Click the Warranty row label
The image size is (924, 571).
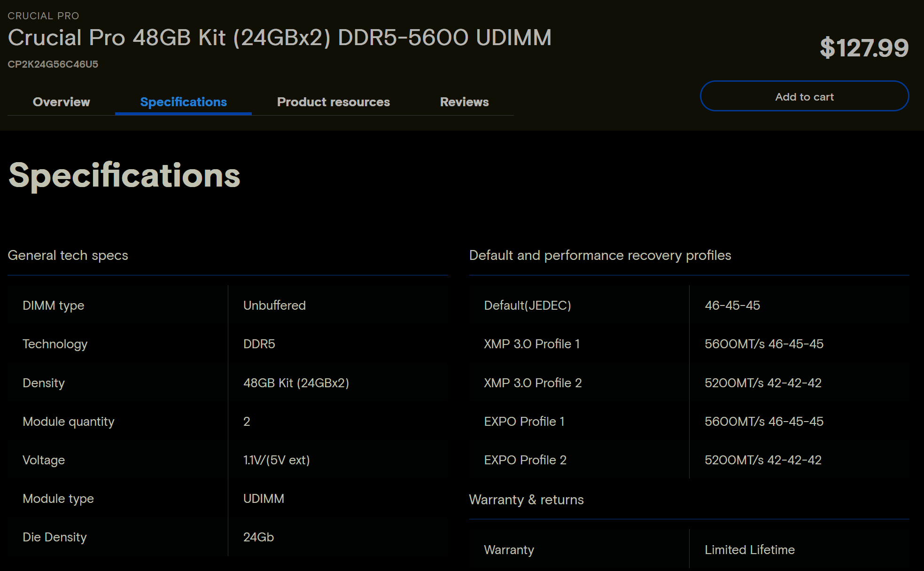click(x=509, y=550)
